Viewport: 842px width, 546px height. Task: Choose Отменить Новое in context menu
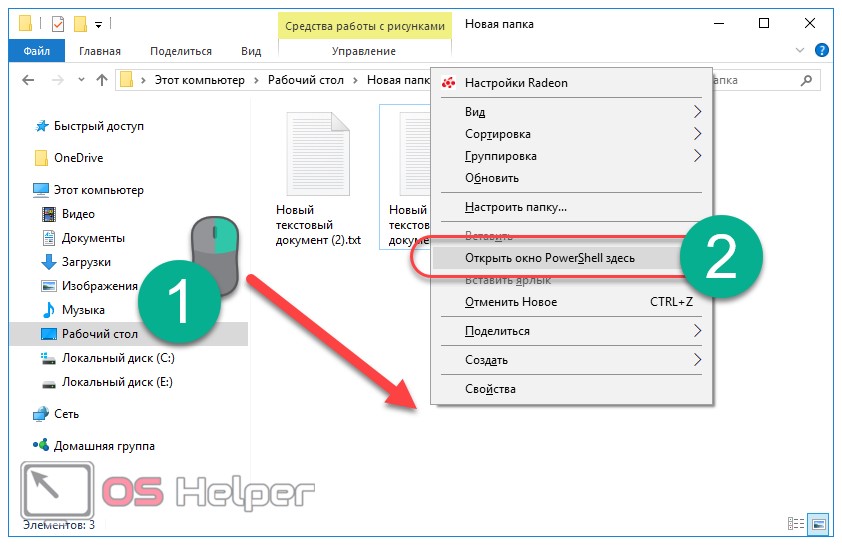click(571, 302)
